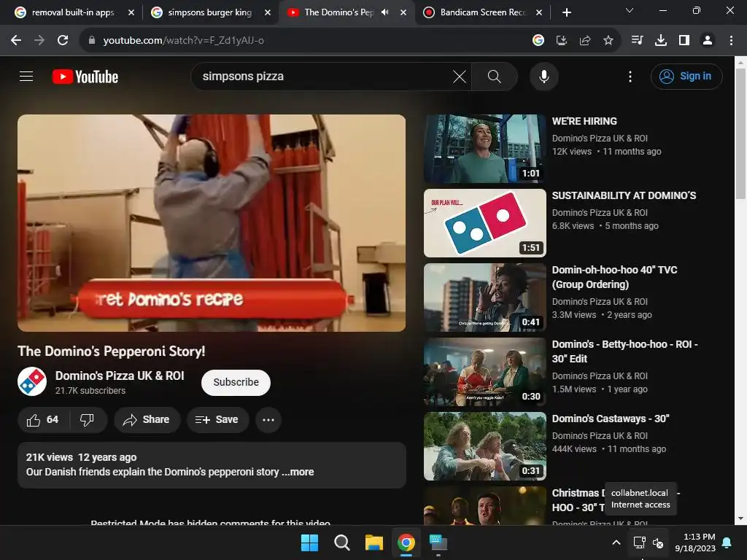
Task: Open taskbar clock 1:13 PM
Action: coord(695,542)
